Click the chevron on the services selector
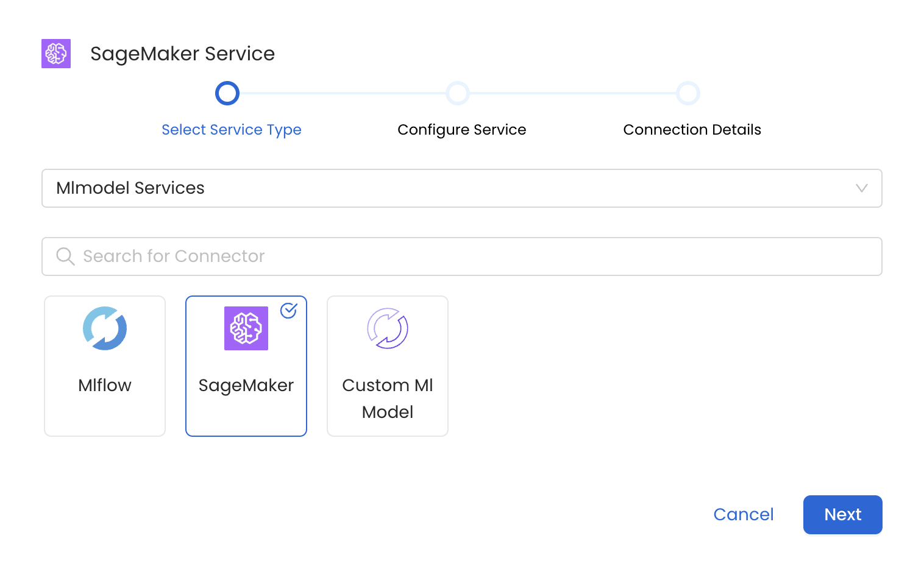The width and height of the screenshot is (924, 569). click(861, 188)
